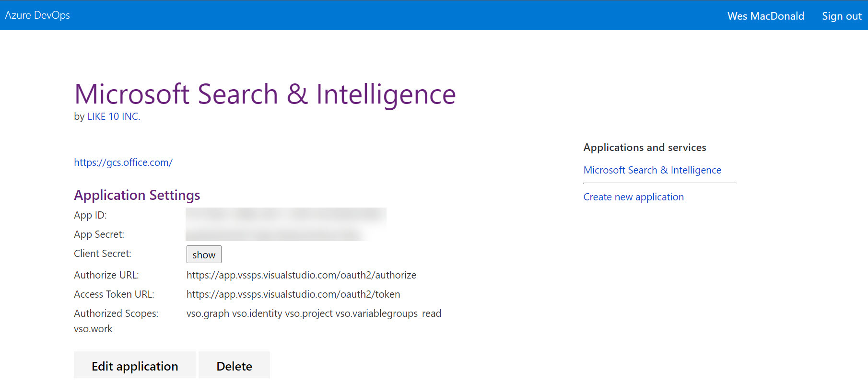Viewport: 868px width, 383px height.
Task: Click the blurred App Secret value
Action: coord(273,234)
